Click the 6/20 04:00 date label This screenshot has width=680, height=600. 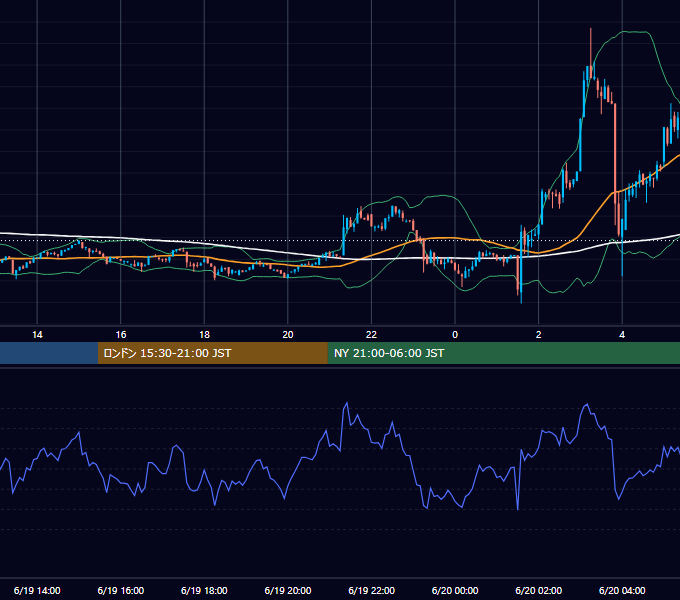(622, 590)
